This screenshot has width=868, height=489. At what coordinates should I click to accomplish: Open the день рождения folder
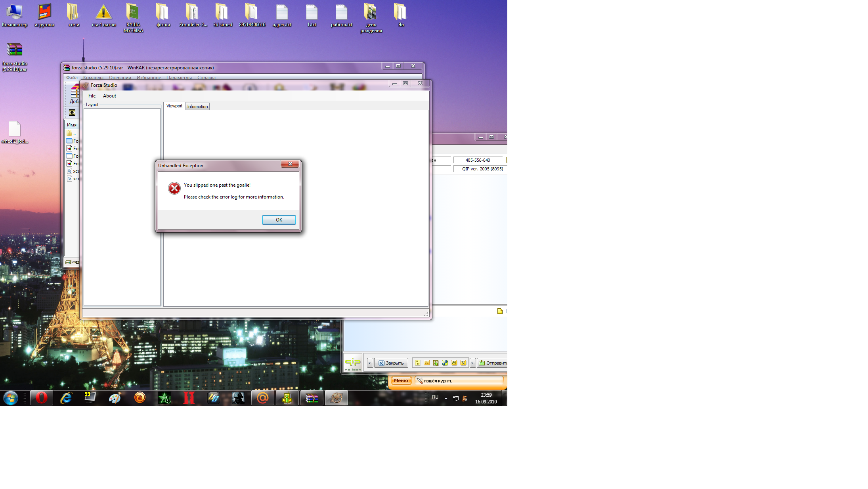pos(371,18)
